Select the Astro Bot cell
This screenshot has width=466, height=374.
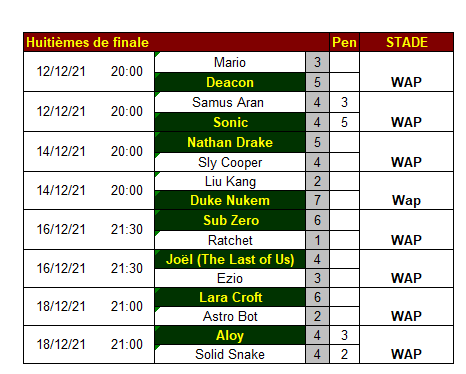[230, 316]
